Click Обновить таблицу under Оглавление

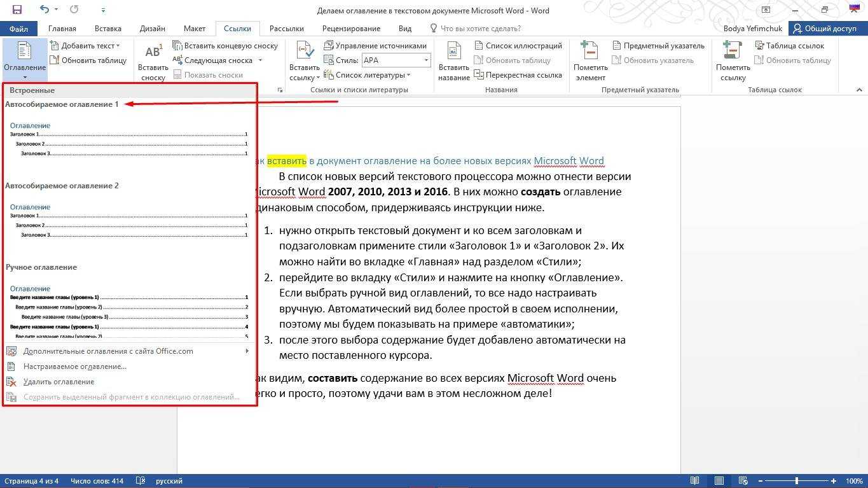88,60
